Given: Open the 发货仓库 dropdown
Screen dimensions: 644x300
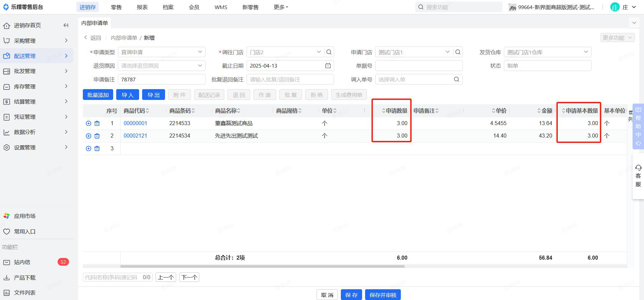Looking at the screenshot, I should 547,52.
